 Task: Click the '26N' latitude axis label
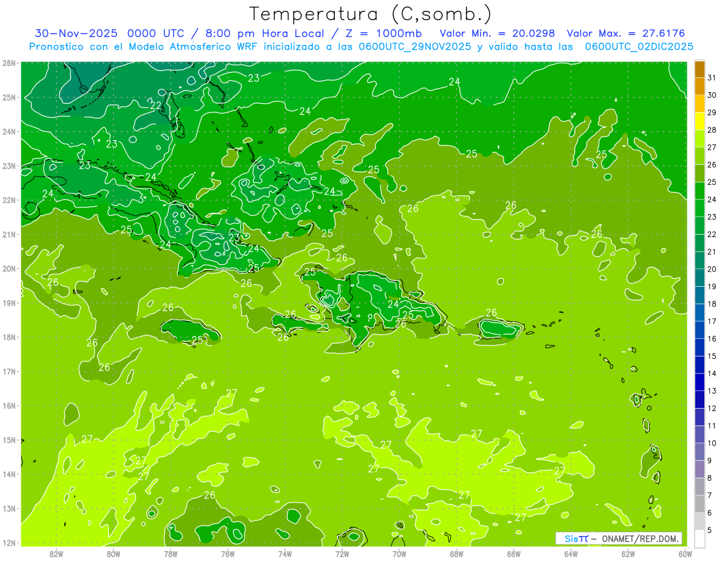[x=8, y=63]
